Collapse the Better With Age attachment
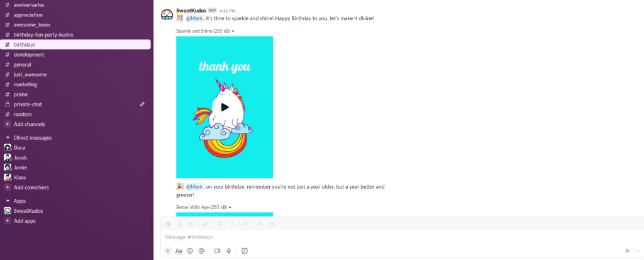 point(230,208)
